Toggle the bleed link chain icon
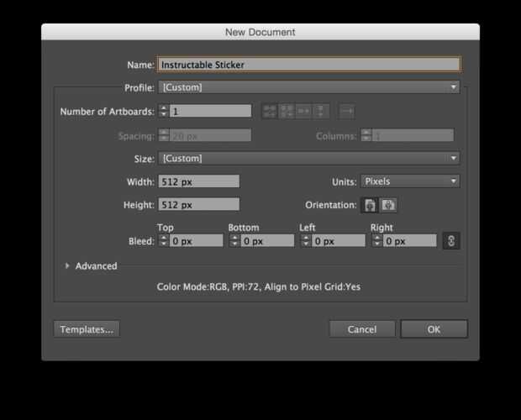Image resolution: width=521 pixels, height=420 pixels. tap(451, 241)
